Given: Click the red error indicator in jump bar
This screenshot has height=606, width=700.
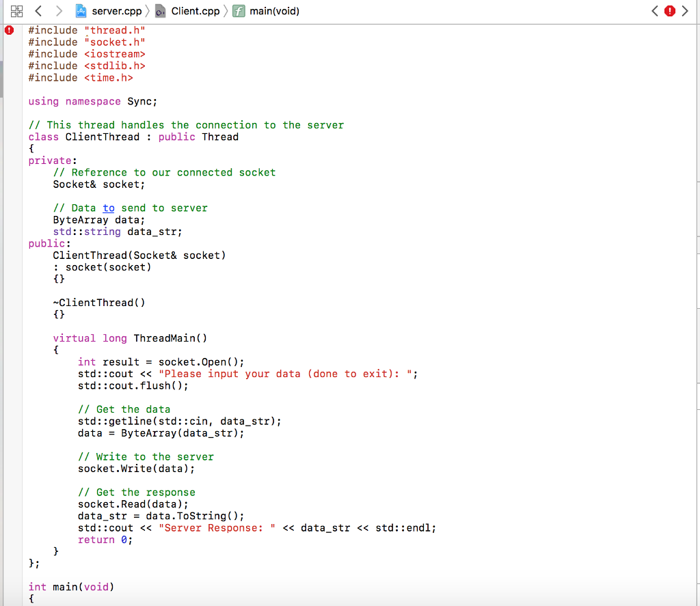Looking at the screenshot, I should tap(670, 11).
